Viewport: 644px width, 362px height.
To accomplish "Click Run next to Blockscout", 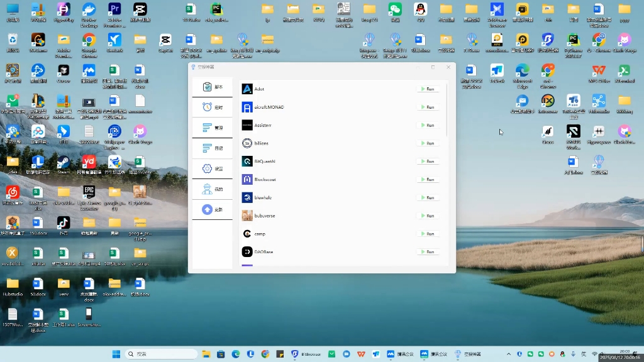I will [428, 179].
